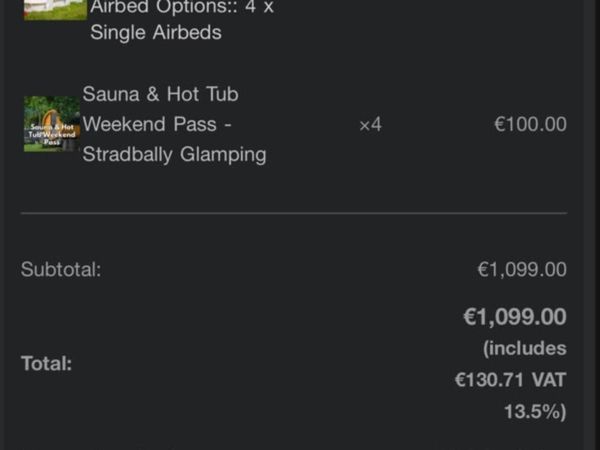Image resolution: width=600 pixels, height=450 pixels.
Task: Click the '13.5%)' VAT rate text
Action: pos(535,412)
